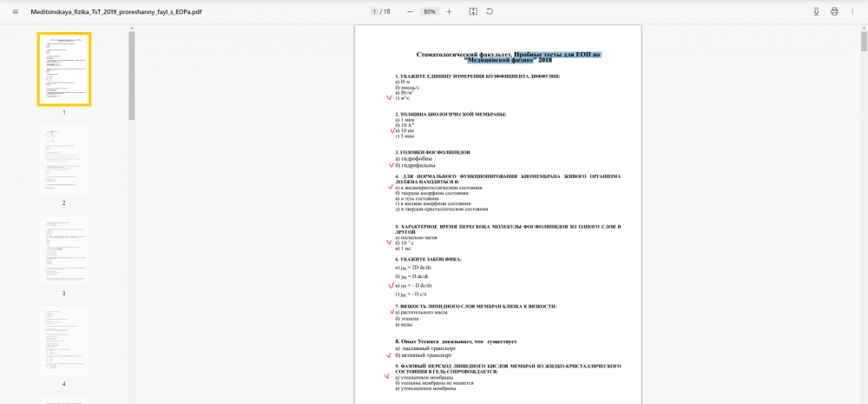Click answer "а) пассивный транспорт"
Viewport: 868px width, 404px height.
[x=425, y=348]
